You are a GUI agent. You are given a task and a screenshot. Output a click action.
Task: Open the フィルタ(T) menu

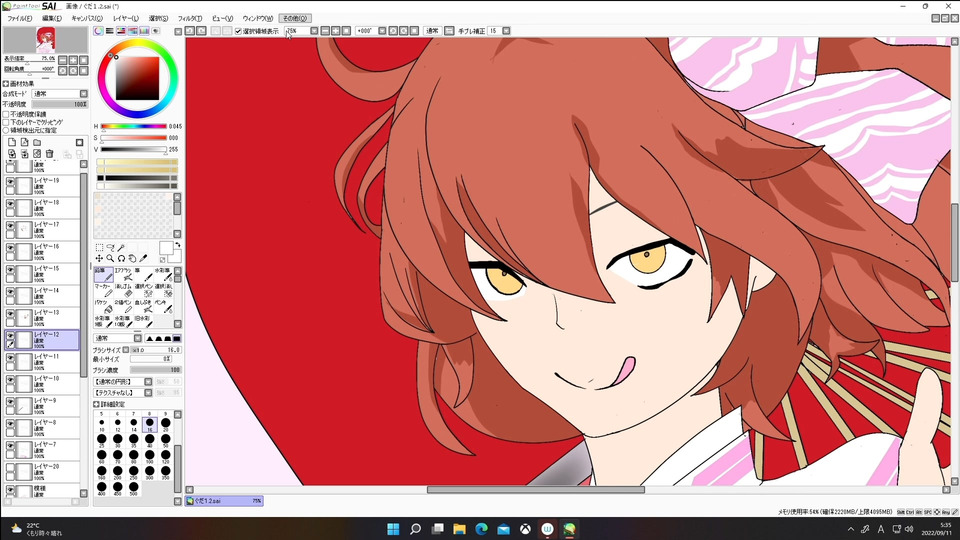pyautogui.click(x=189, y=18)
